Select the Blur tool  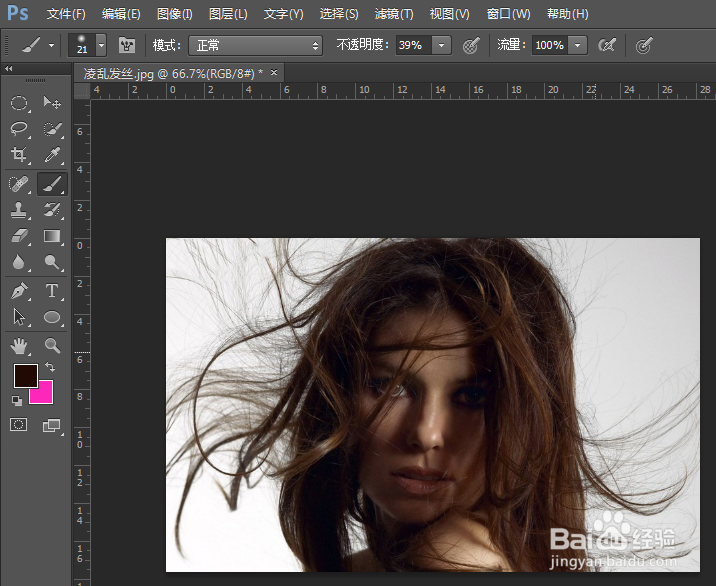[x=19, y=262]
